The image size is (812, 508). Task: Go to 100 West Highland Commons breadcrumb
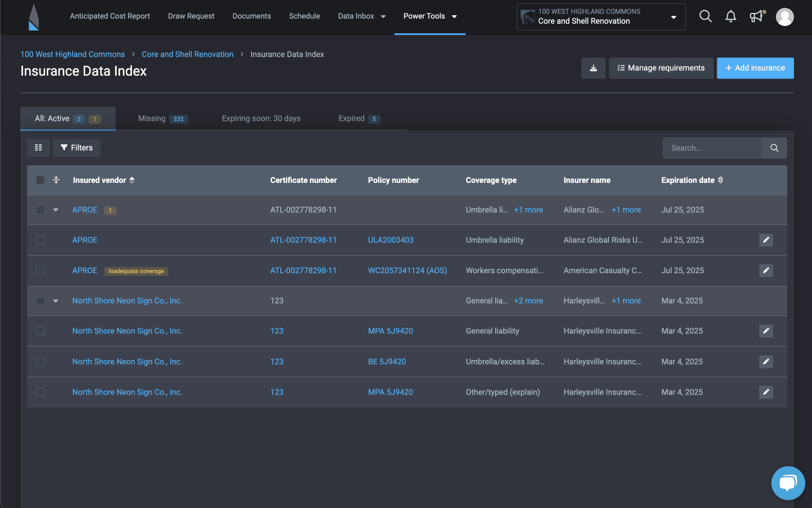pyautogui.click(x=73, y=54)
